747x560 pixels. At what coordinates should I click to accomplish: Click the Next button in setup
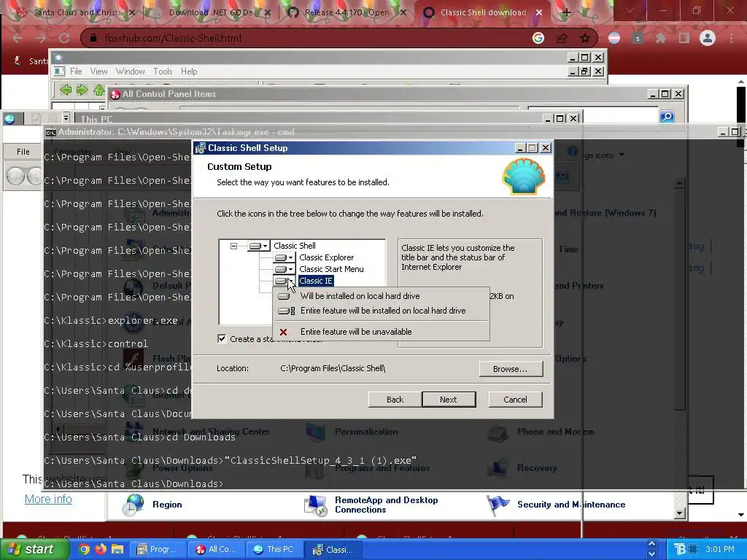point(449,400)
